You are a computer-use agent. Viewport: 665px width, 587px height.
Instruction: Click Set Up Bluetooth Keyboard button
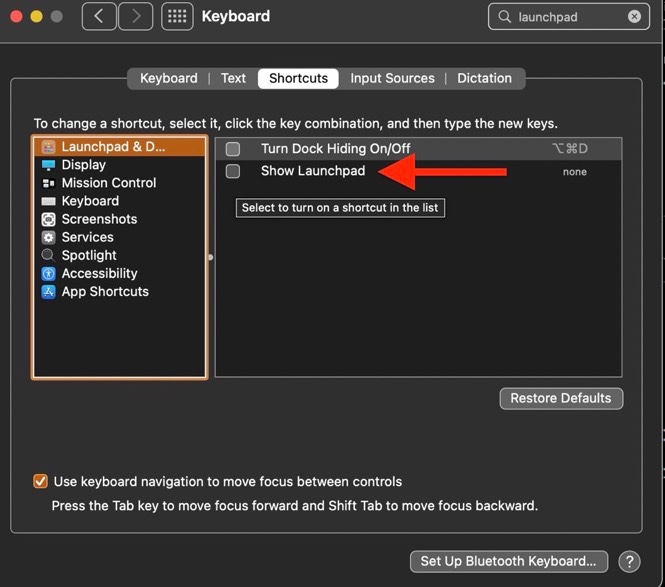[509, 562]
